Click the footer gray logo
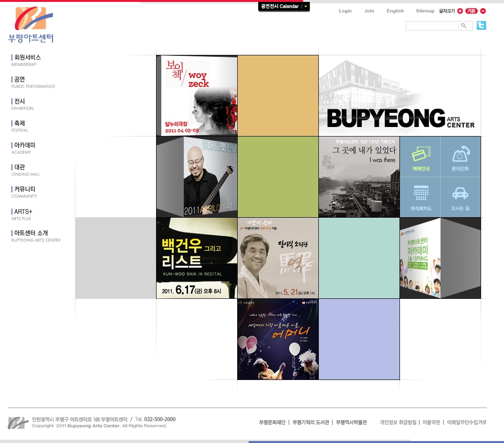Screen dimensions: 504x443 pos(18,422)
